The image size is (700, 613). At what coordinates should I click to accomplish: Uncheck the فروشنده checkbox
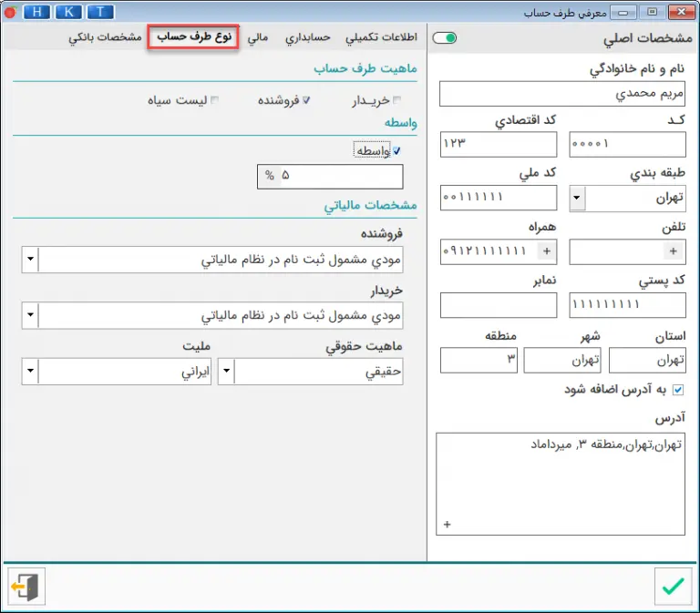306,100
